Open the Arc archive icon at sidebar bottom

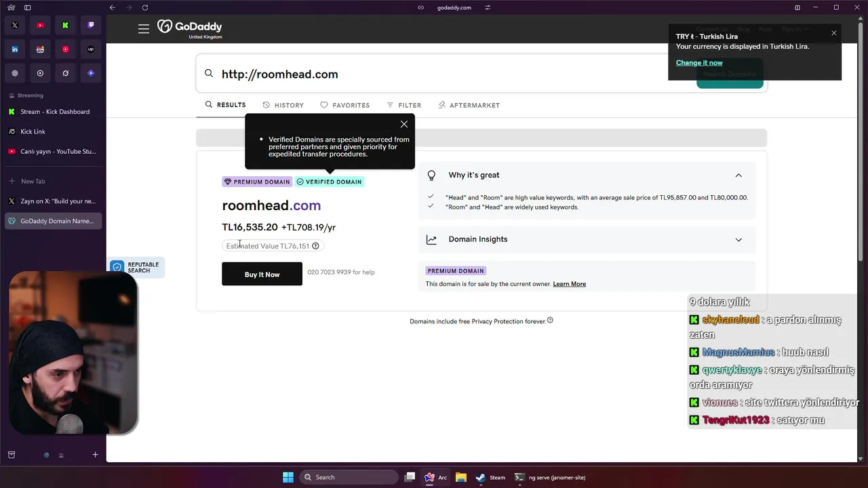click(12, 455)
